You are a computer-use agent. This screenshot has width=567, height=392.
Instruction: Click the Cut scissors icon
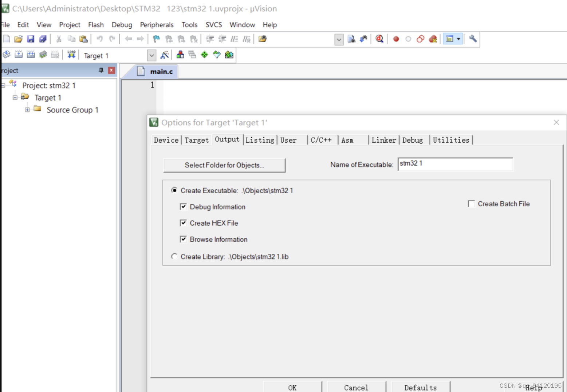click(x=59, y=39)
